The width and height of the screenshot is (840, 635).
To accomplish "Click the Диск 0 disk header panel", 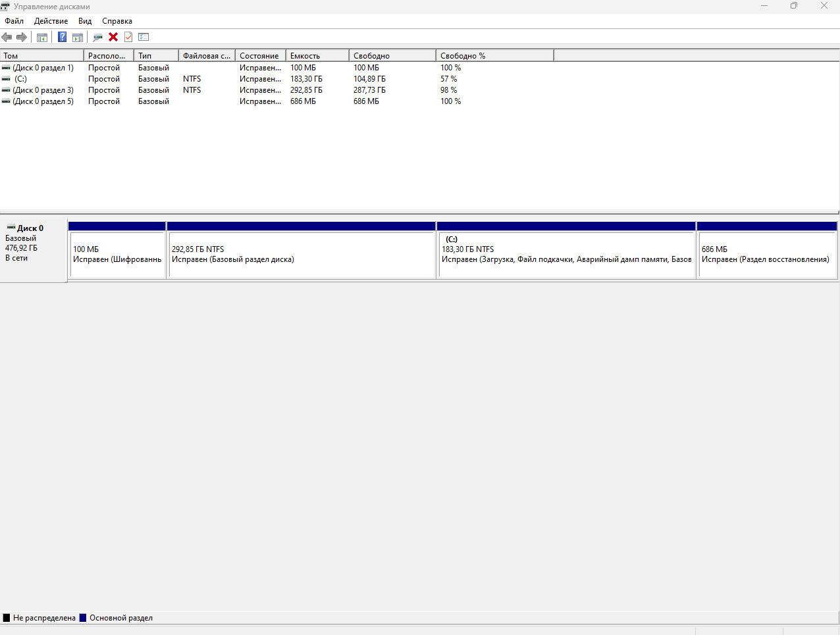I will coord(34,251).
